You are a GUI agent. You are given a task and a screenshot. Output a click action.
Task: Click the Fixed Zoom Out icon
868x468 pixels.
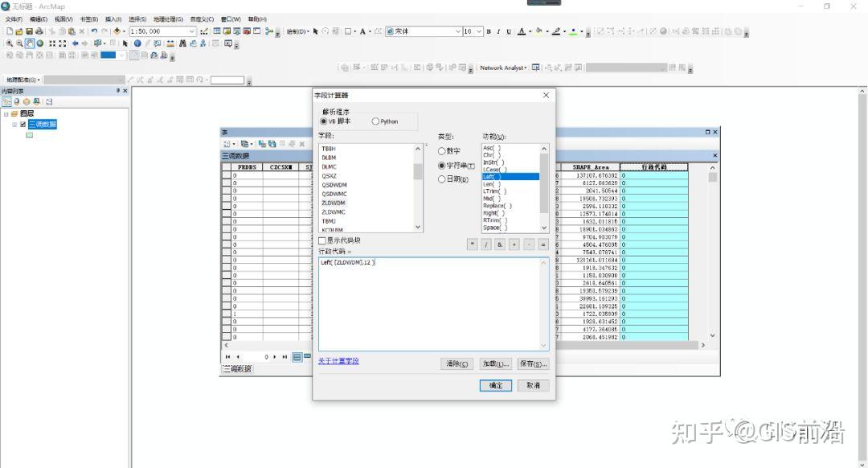point(63,43)
